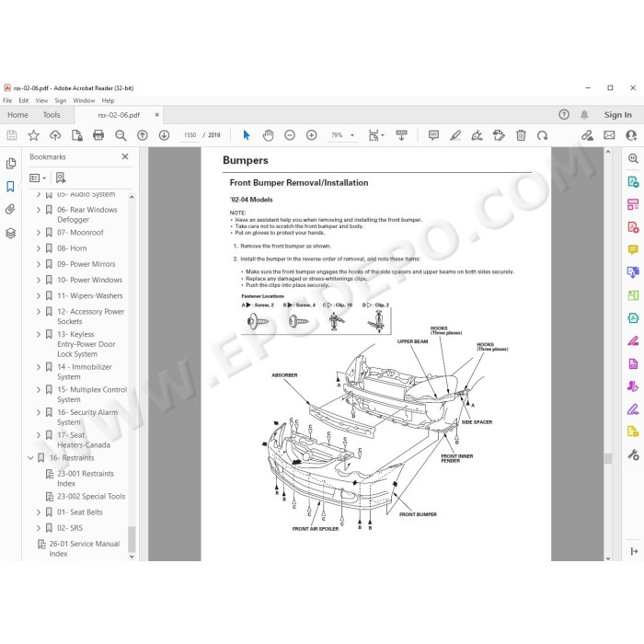This screenshot has width=644, height=644.
Task: View notifications bell
Action: point(584,115)
